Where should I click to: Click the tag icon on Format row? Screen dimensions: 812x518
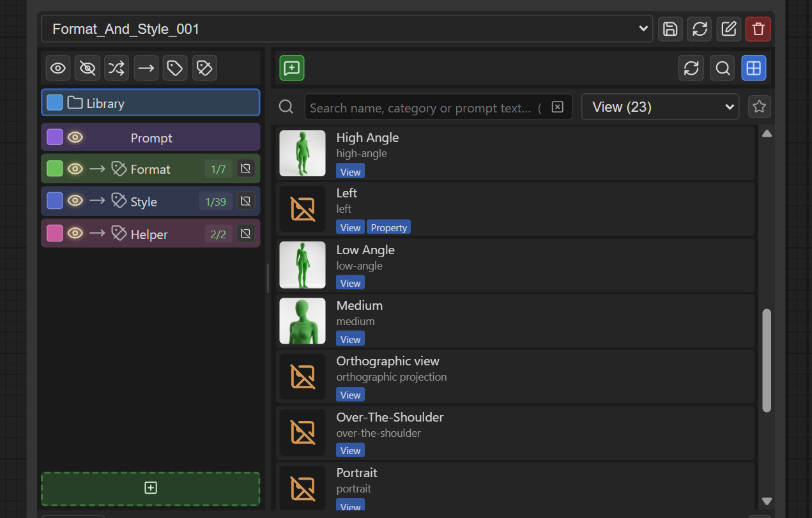[119, 169]
